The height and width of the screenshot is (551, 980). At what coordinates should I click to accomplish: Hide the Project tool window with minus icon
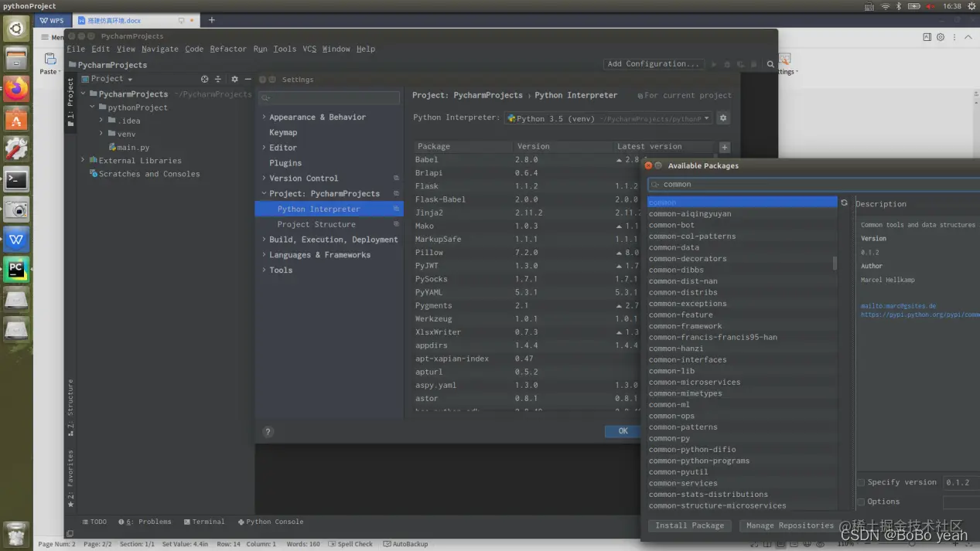coord(248,79)
